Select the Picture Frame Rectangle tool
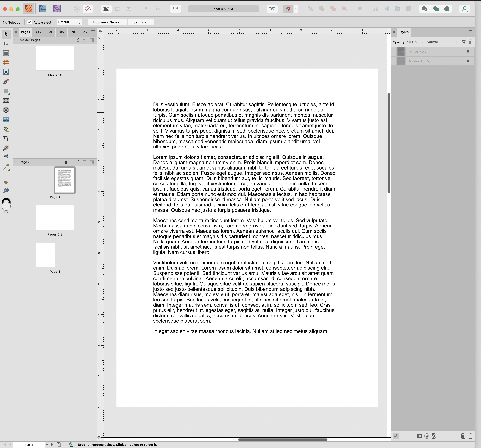The image size is (481, 448). pyautogui.click(x=6, y=101)
